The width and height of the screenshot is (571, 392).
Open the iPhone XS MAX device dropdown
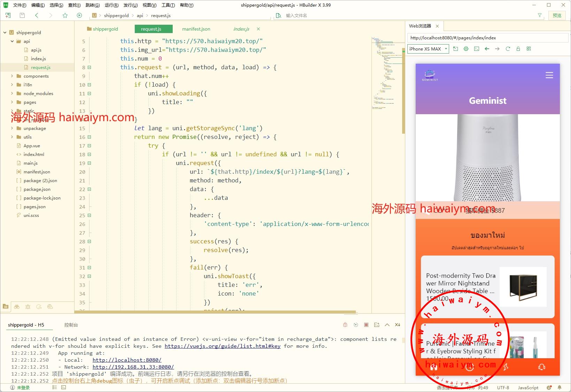coord(428,49)
